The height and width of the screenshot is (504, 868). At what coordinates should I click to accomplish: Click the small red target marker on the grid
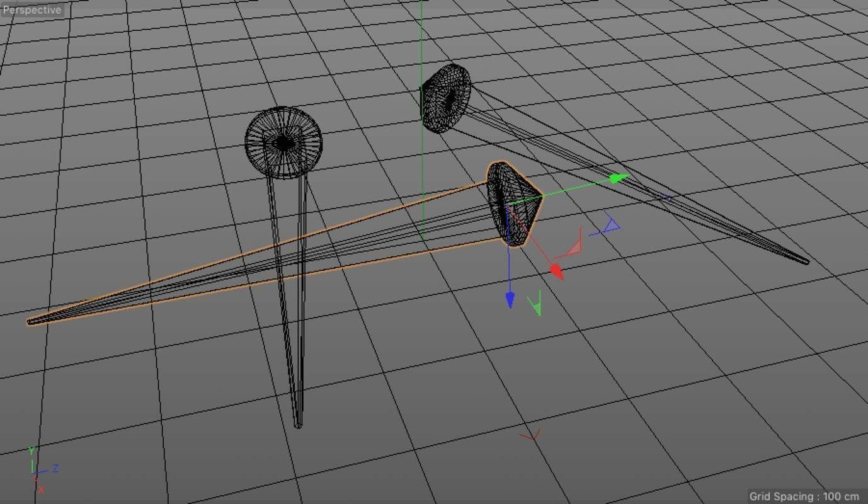coord(530,435)
